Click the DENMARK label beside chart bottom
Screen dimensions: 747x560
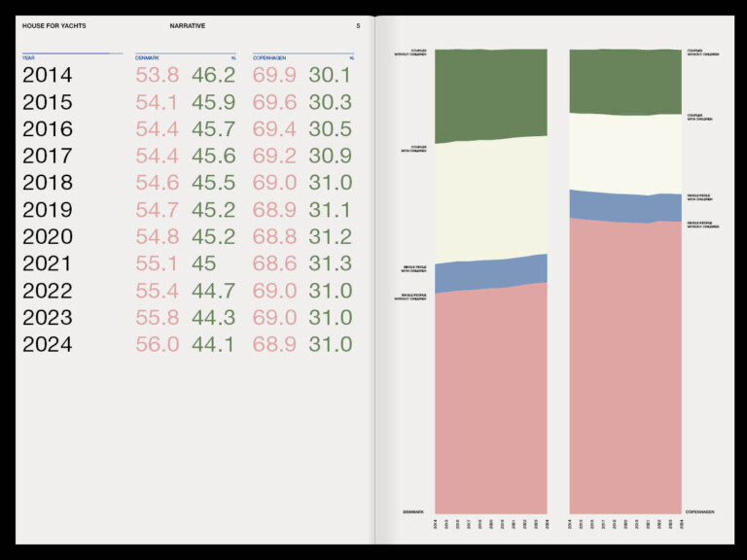[x=414, y=511]
